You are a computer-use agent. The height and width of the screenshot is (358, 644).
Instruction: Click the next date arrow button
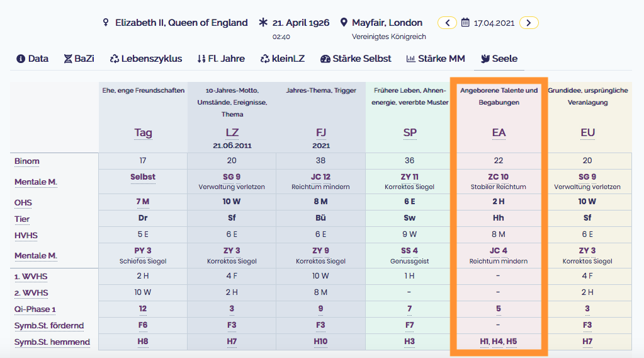(x=529, y=23)
